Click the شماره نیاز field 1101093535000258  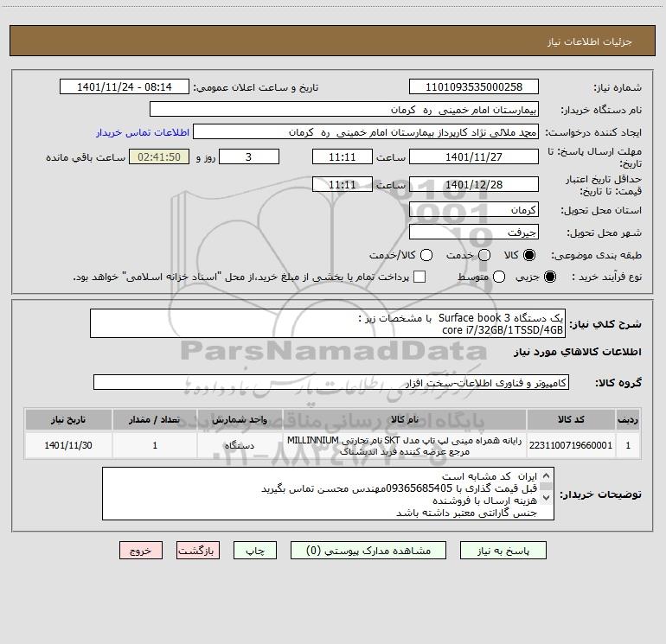(x=474, y=86)
